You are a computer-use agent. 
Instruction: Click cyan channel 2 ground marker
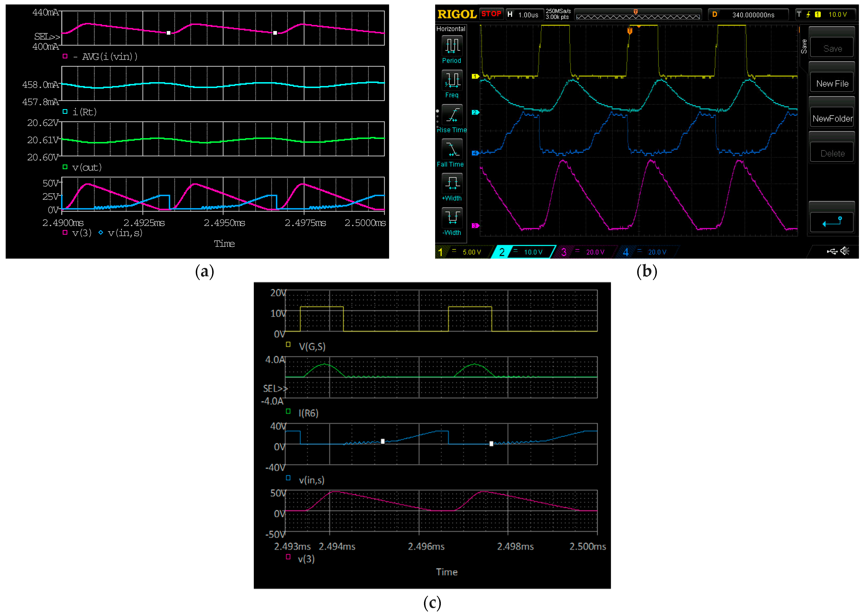[x=475, y=112]
